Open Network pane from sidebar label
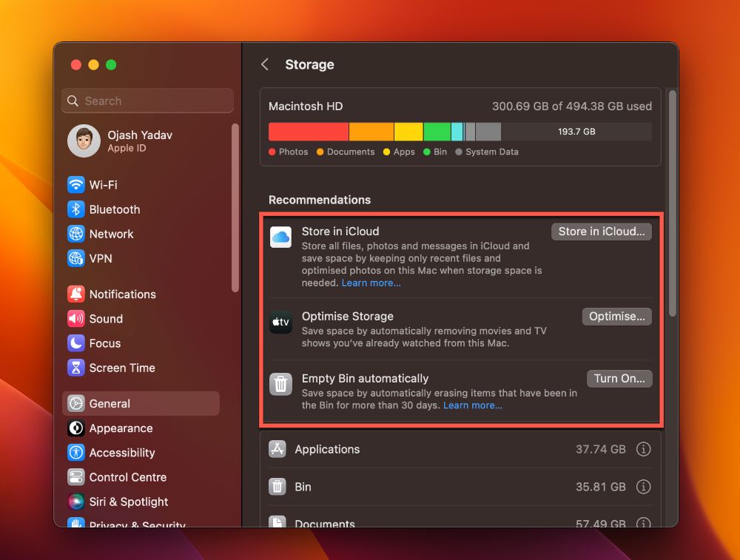The width and height of the screenshot is (740, 560). click(x=112, y=234)
